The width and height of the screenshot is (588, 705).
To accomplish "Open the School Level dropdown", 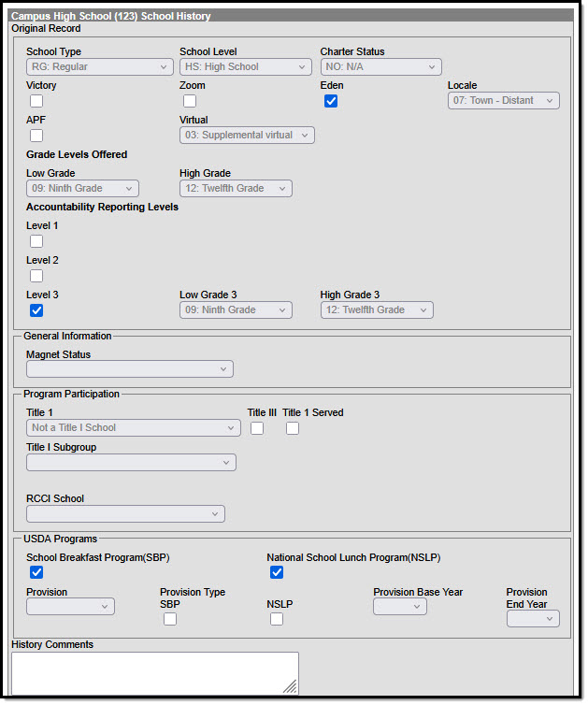I will [246, 67].
